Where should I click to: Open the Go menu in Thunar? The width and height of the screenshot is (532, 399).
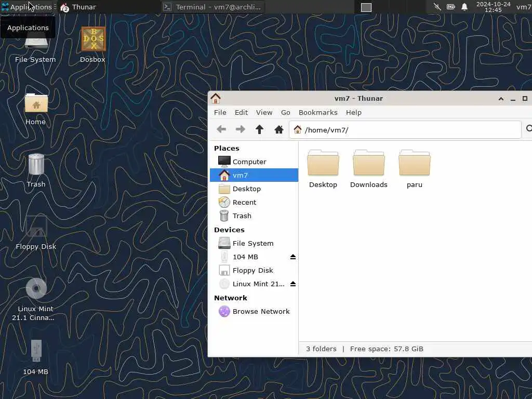pos(285,112)
